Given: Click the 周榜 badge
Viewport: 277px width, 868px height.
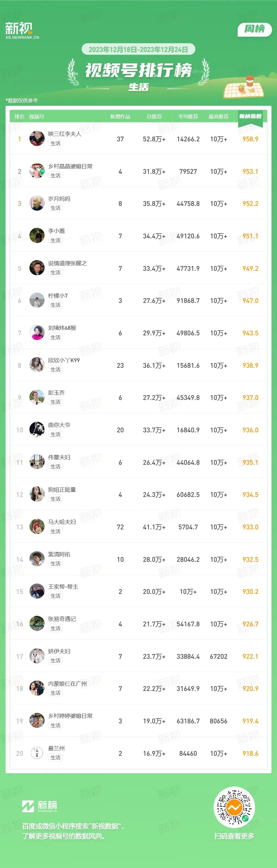Looking at the screenshot, I should click(254, 29).
